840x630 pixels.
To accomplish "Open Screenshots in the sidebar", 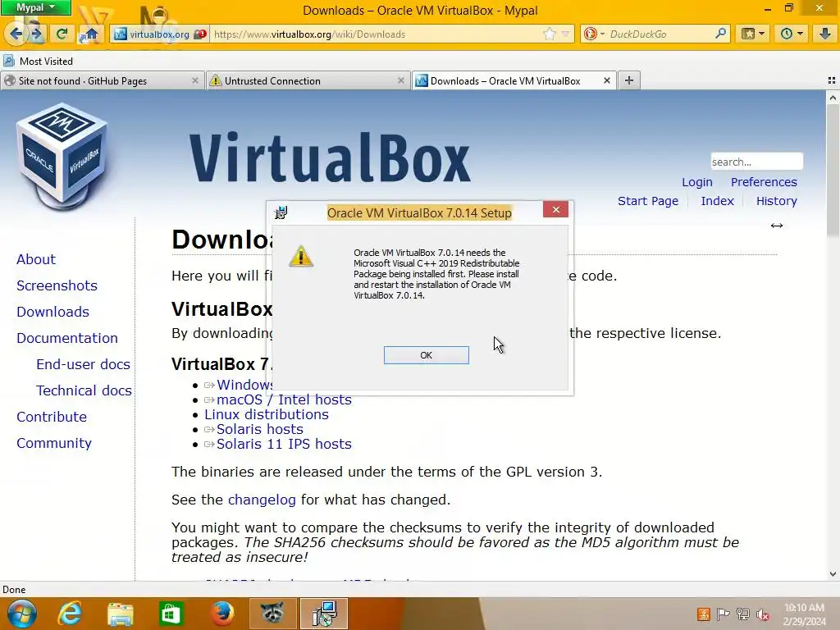I will click(57, 285).
